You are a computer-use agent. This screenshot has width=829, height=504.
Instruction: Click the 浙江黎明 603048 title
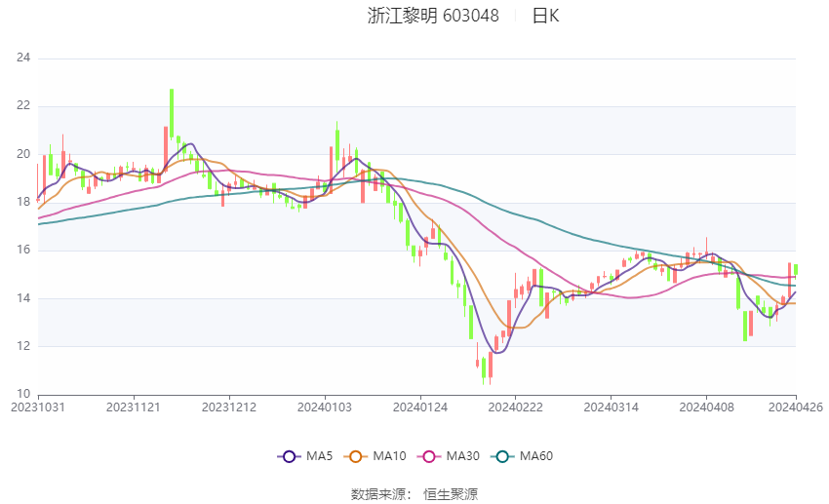pos(433,16)
